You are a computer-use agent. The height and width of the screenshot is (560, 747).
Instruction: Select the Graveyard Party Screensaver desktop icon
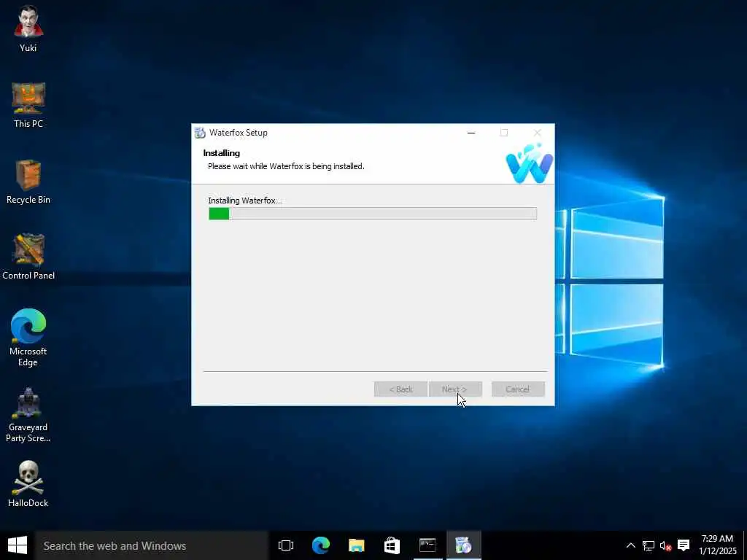point(28,415)
